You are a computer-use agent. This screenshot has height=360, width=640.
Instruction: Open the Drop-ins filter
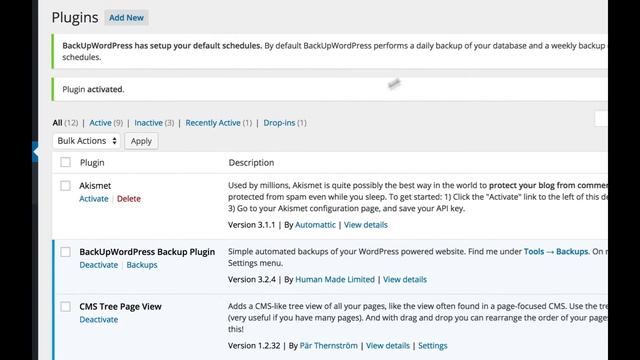click(279, 123)
